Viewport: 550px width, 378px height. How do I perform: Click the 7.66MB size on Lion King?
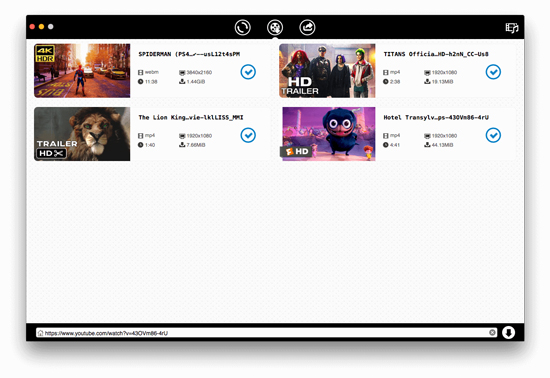pyautogui.click(x=196, y=145)
